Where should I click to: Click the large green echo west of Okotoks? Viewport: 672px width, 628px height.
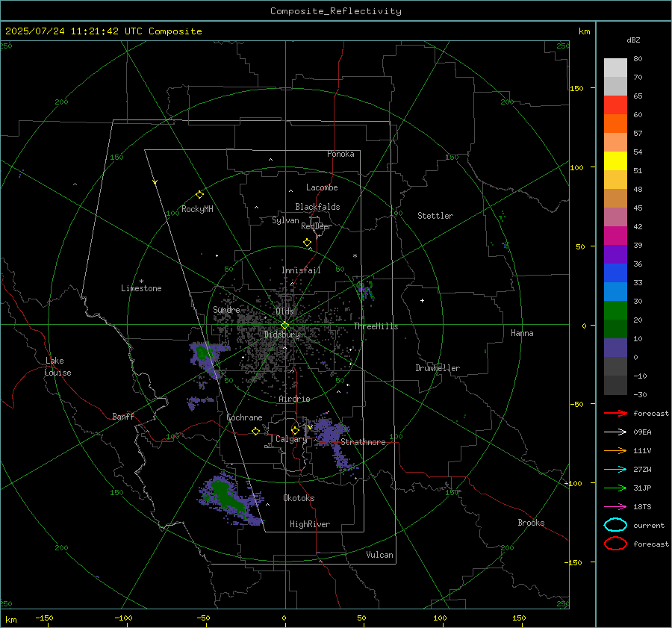coord(227,497)
